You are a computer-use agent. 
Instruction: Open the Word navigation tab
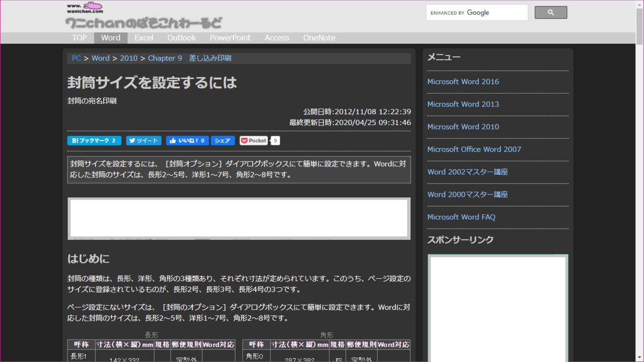tap(111, 38)
